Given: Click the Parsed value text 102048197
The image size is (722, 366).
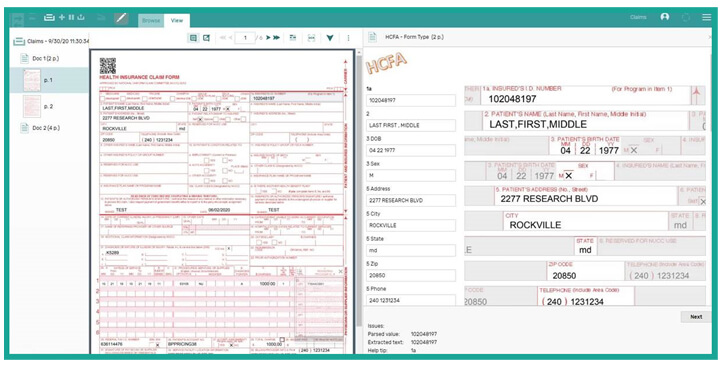Looking at the screenshot, I should point(424,334).
